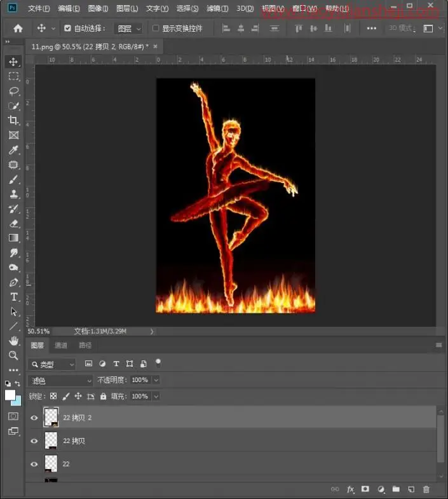The image size is (448, 499).
Task: Open the layer filter 类型 dropdown
Action: click(52, 364)
